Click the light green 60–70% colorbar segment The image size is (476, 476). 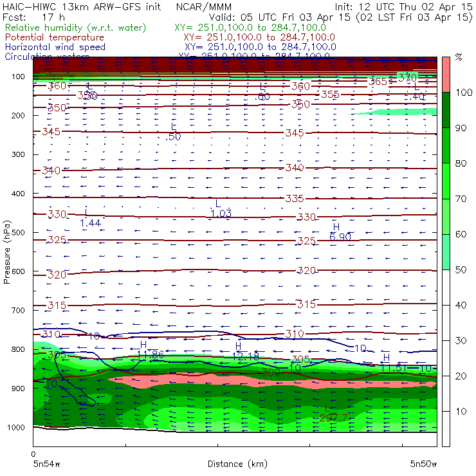pos(446,216)
